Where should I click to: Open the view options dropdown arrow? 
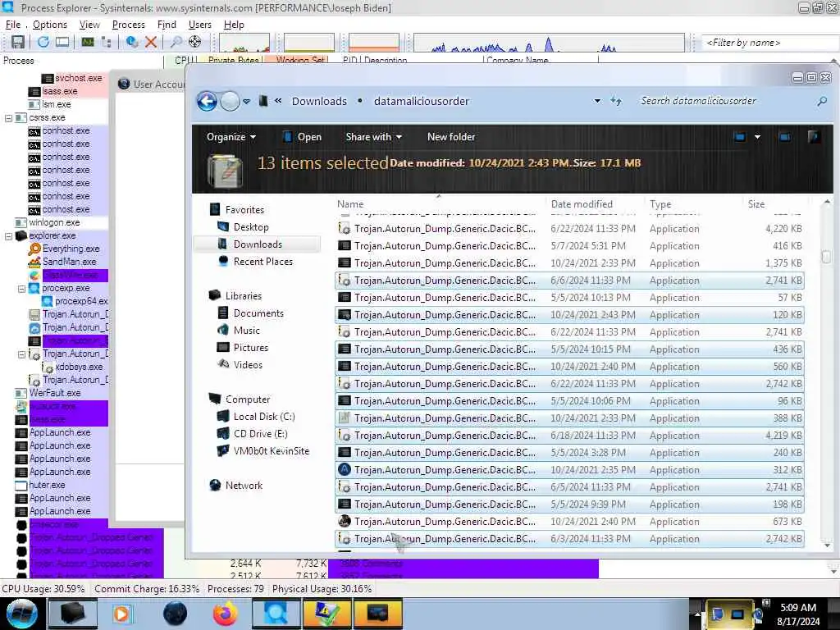pos(757,137)
